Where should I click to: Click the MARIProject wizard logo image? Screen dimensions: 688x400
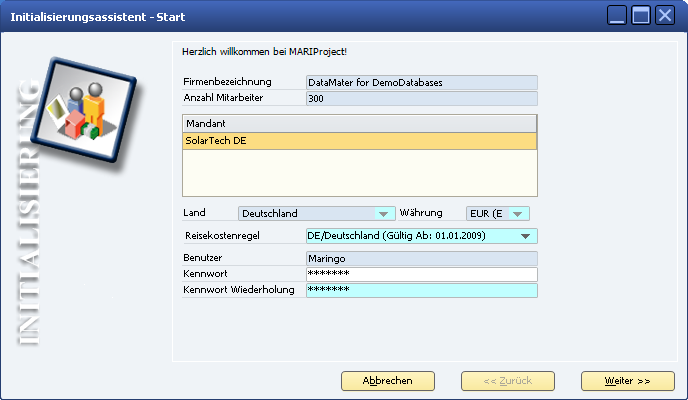coord(90,103)
